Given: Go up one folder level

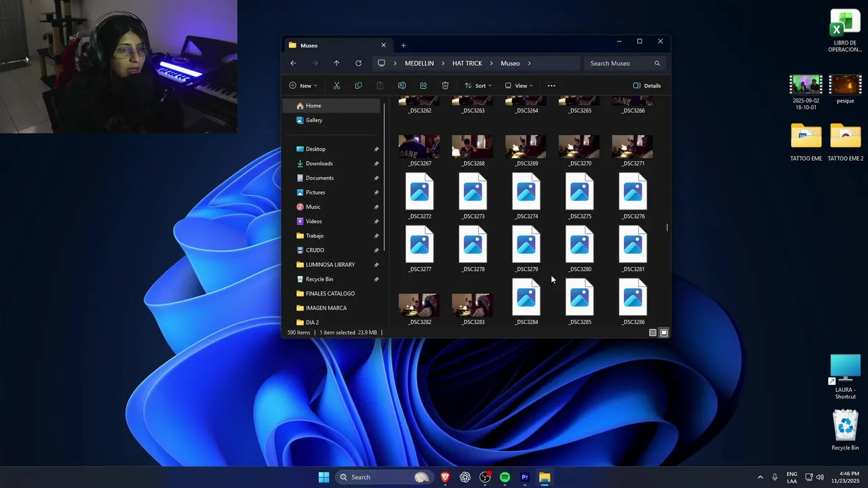Looking at the screenshot, I should coord(336,63).
